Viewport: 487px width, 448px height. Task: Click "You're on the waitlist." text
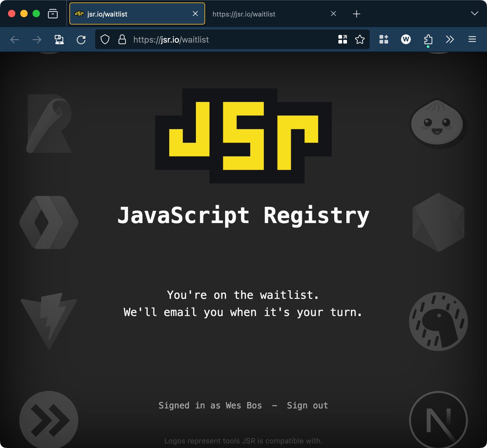(x=243, y=295)
